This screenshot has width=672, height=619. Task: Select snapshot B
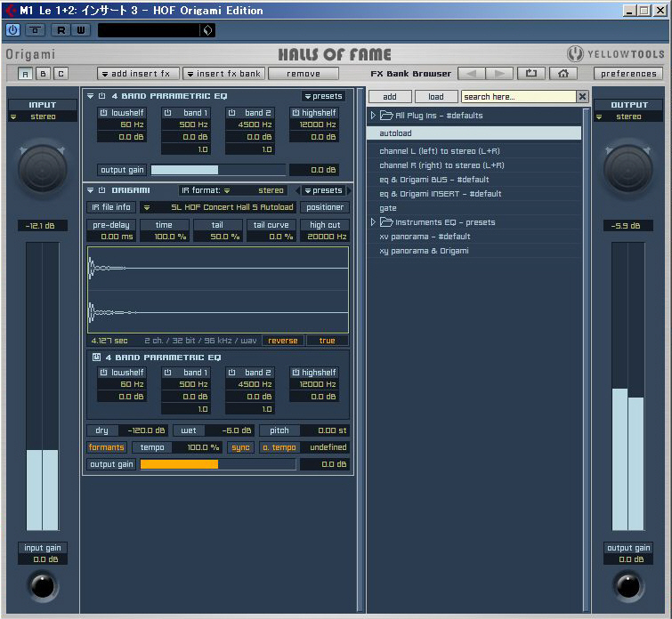click(43, 74)
